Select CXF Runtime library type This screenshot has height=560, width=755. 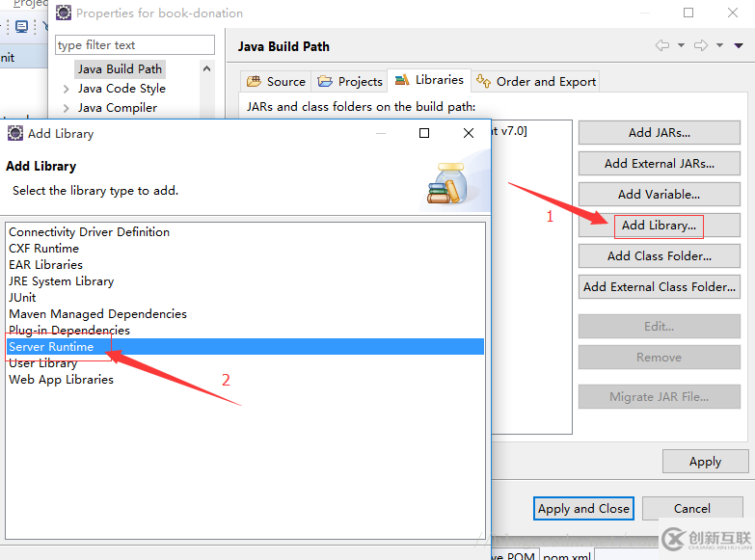[x=245, y=249]
